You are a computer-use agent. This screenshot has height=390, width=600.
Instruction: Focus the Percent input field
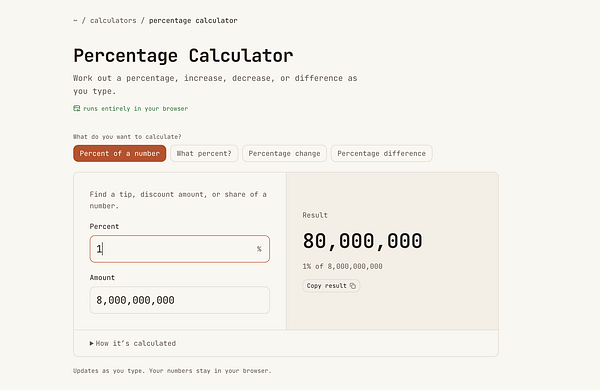[x=179, y=249]
